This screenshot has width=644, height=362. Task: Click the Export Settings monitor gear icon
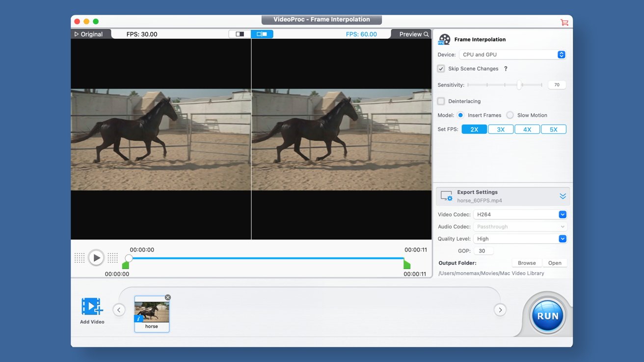point(446,196)
